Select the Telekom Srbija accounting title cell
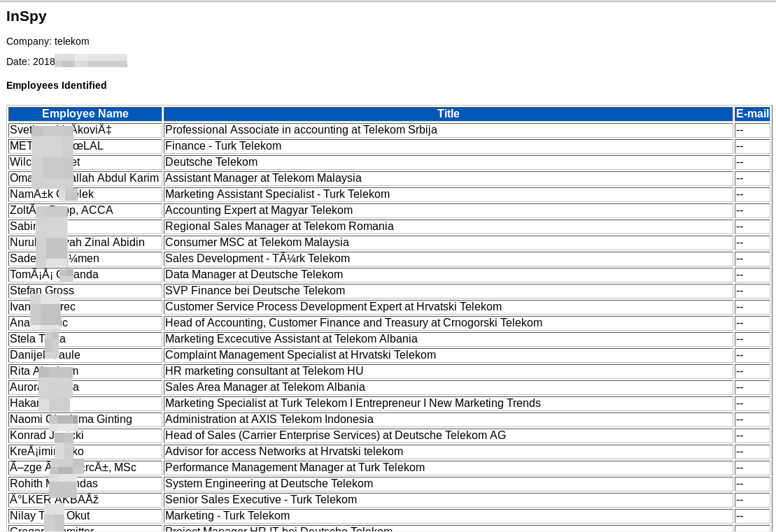This screenshot has height=532, width=776. point(301,130)
